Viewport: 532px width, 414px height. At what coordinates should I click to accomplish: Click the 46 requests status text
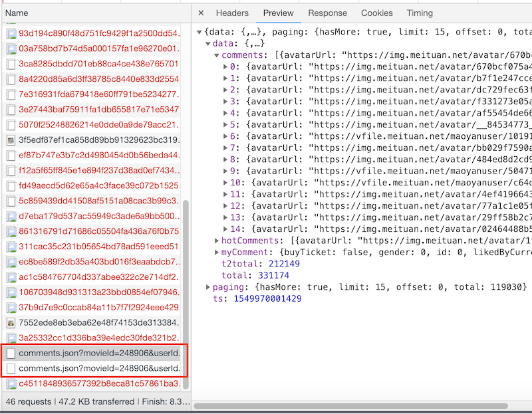click(x=29, y=402)
